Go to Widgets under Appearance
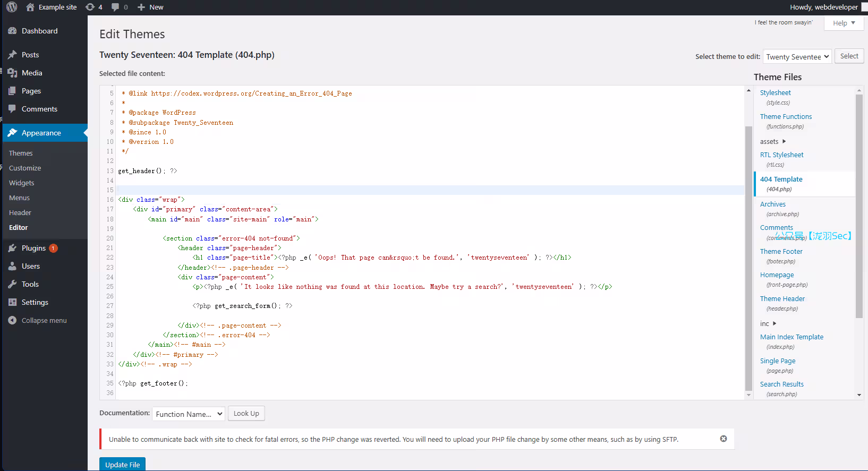The height and width of the screenshot is (471, 868). click(x=22, y=183)
